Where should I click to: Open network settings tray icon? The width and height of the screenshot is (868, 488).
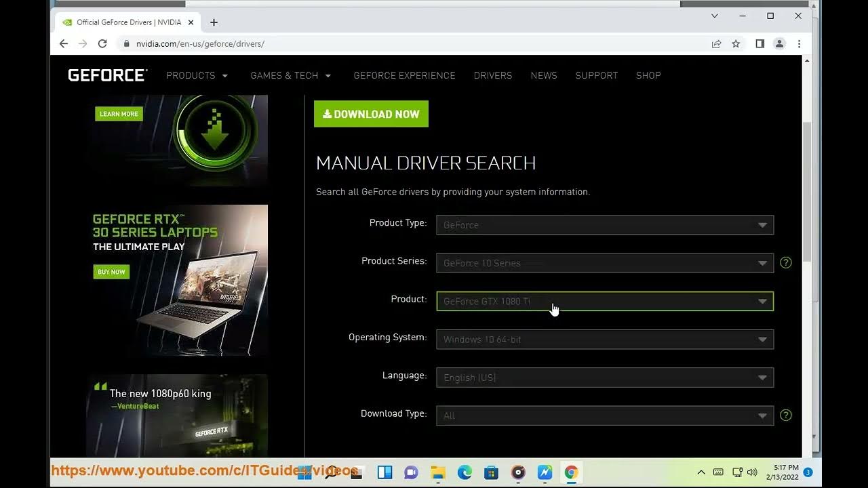click(x=736, y=472)
